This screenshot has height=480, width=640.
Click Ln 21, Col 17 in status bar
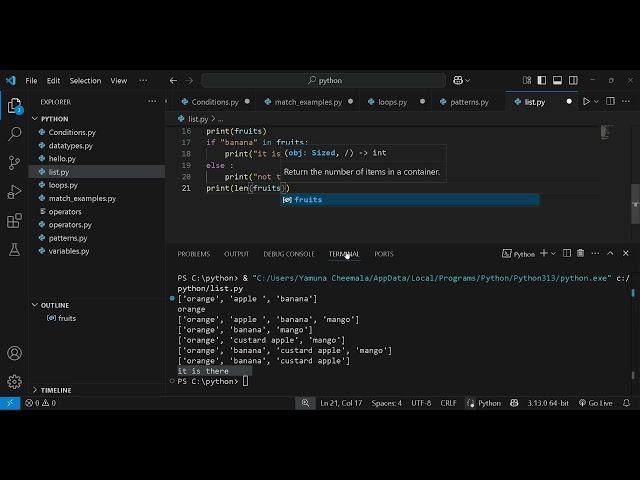[341, 403]
